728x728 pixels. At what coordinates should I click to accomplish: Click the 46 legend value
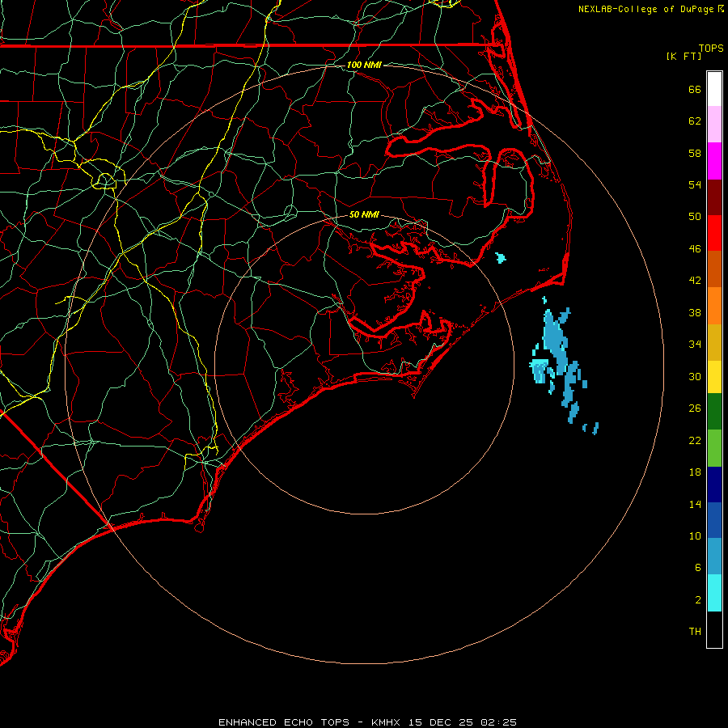point(695,248)
